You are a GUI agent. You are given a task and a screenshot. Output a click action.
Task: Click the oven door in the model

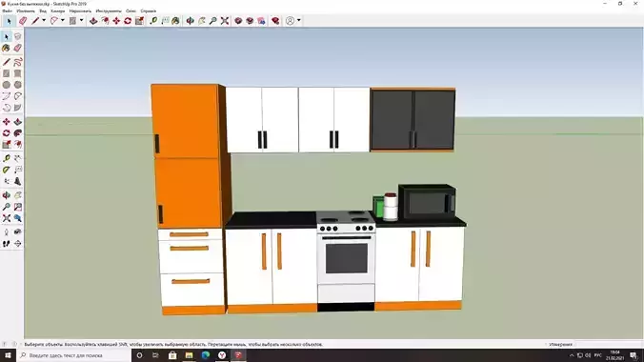click(346, 259)
